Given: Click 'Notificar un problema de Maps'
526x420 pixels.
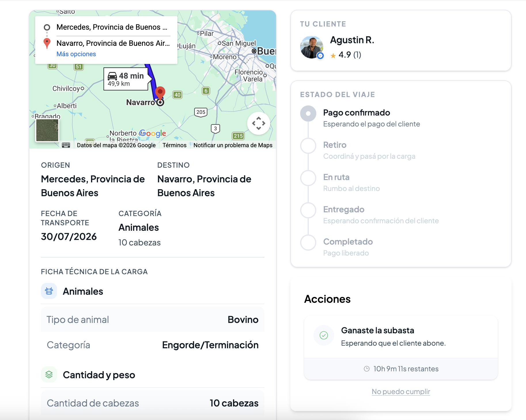Looking at the screenshot, I should coord(233,145).
